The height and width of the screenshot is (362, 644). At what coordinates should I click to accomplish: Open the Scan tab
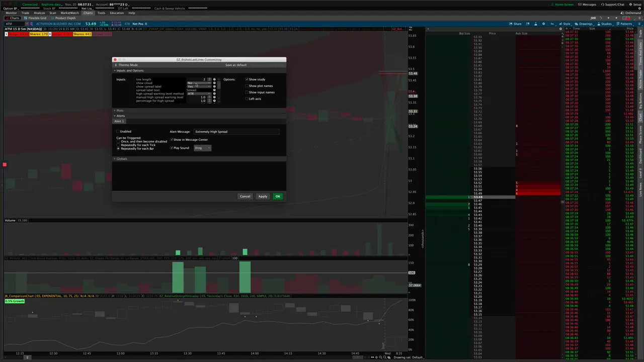click(52, 13)
